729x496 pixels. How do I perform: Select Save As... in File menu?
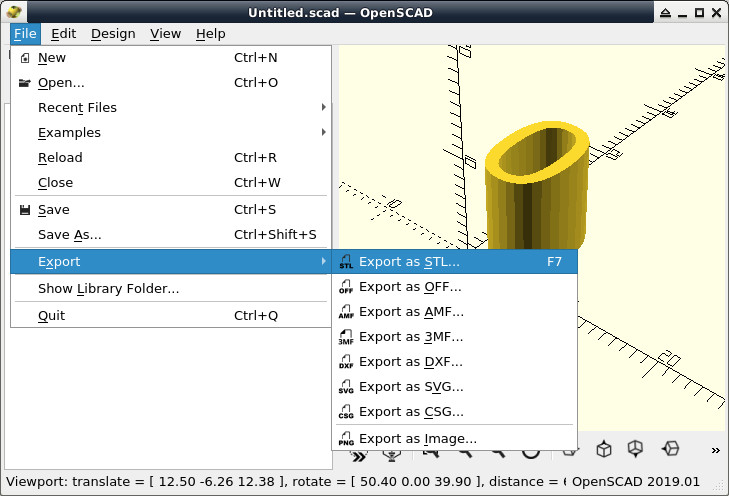(x=171, y=235)
